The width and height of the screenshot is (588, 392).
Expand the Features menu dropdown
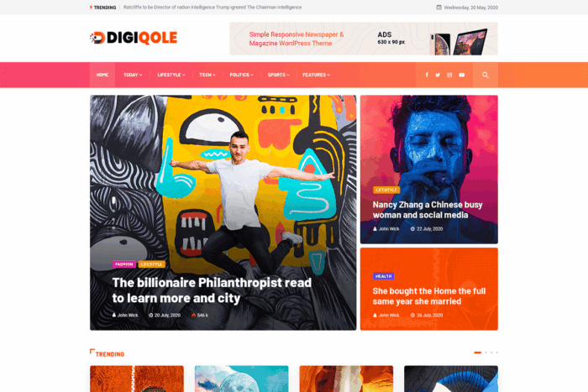coord(317,75)
